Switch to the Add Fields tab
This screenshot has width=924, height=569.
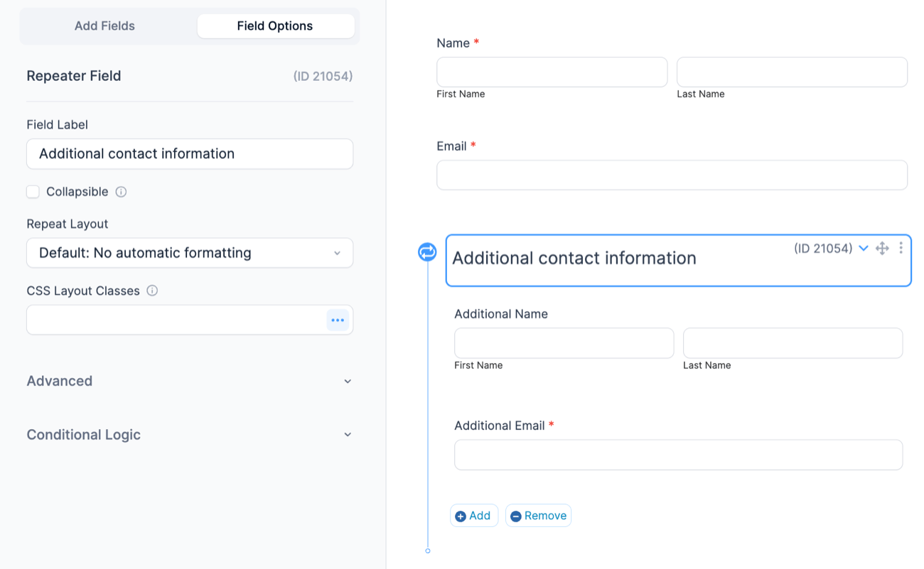click(x=104, y=26)
